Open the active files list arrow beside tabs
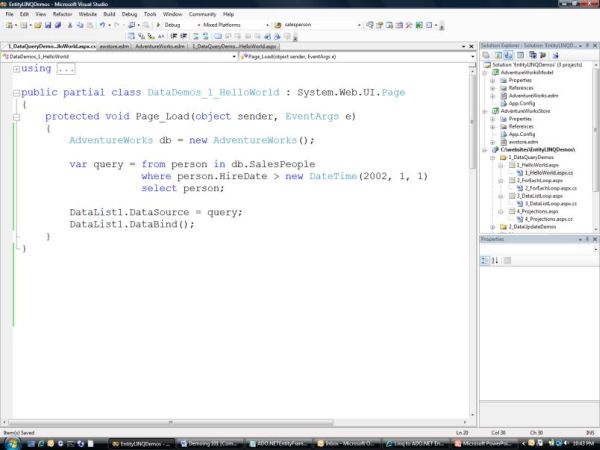Viewport: 600px width, 450px height. coord(463,46)
